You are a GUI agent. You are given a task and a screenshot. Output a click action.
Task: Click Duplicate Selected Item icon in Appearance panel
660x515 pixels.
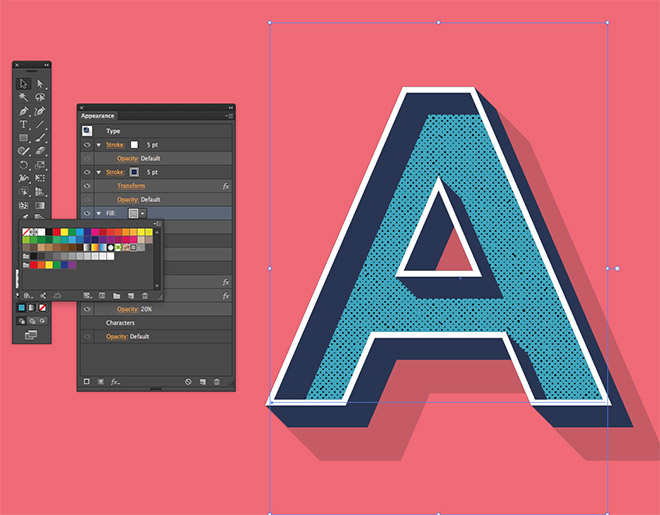203,382
